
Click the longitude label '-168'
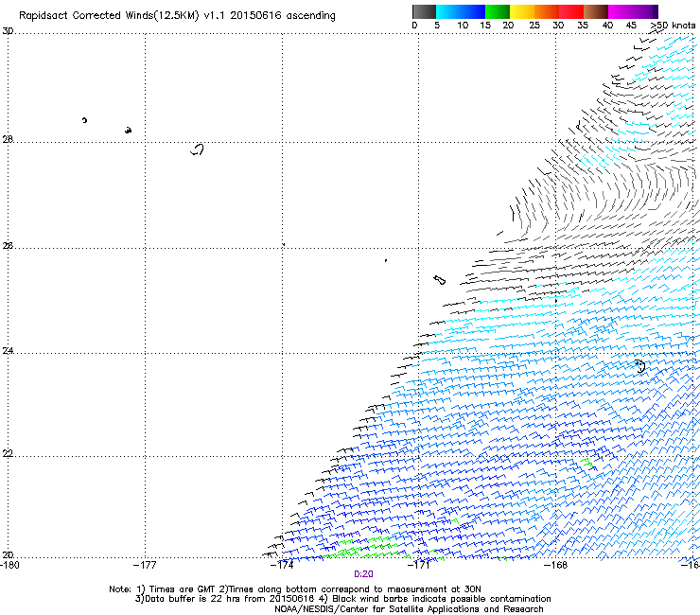[x=556, y=565]
